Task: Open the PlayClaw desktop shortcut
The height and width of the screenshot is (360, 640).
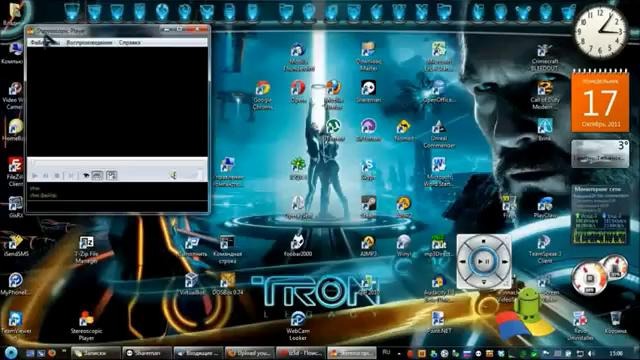Action: 544,207
